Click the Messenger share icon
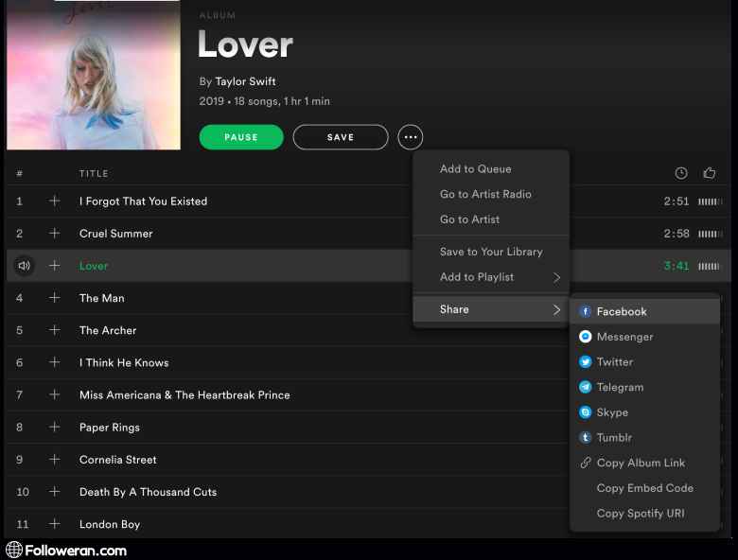The height and width of the screenshot is (560, 738). [x=586, y=337]
